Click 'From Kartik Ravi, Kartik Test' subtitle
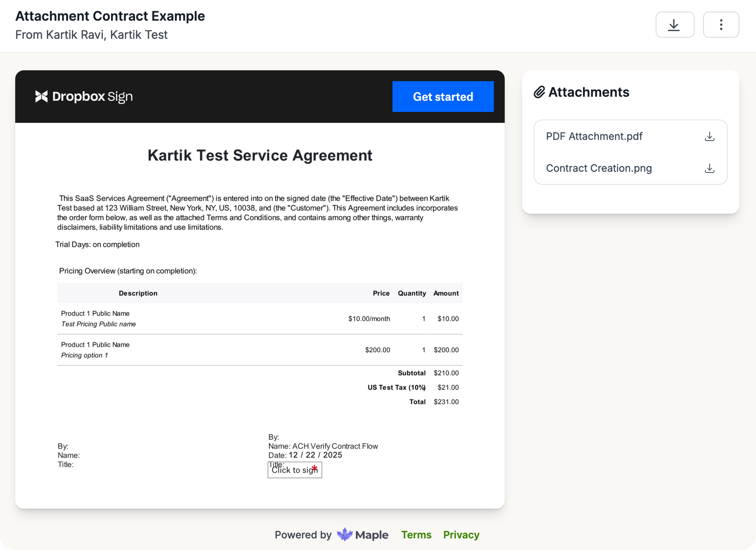The width and height of the screenshot is (756, 550). [x=91, y=35]
